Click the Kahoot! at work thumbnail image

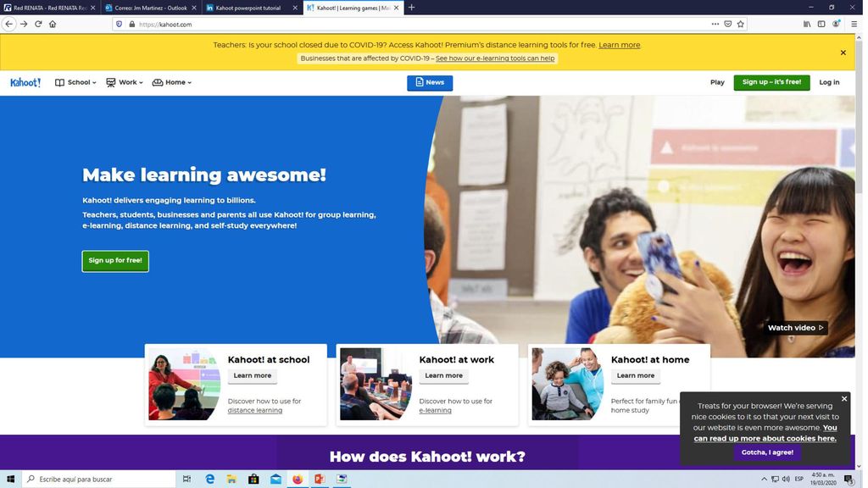pyautogui.click(x=376, y=384)
